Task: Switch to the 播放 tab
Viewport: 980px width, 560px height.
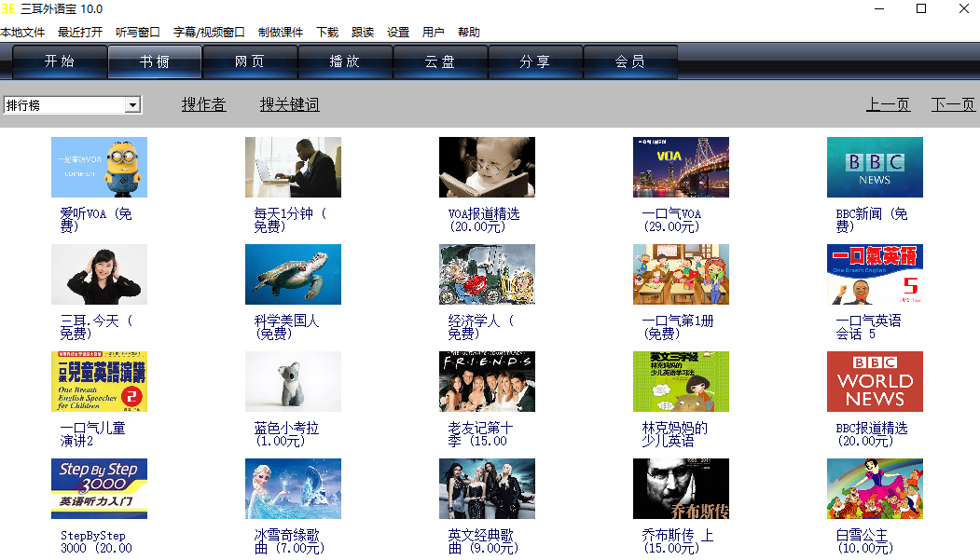Action: coord(344,61)
